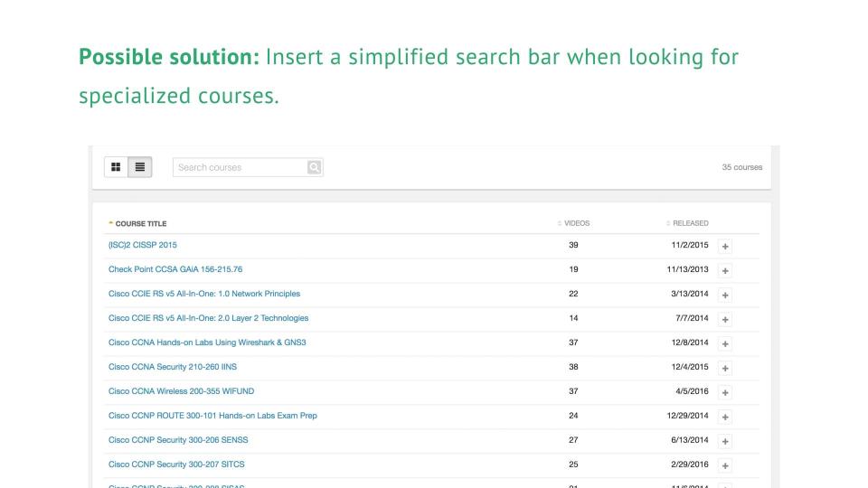Open Cisco CCIE RS v5 Network Principles course
This screenshot has height=488, width=868.
point(204,294)
